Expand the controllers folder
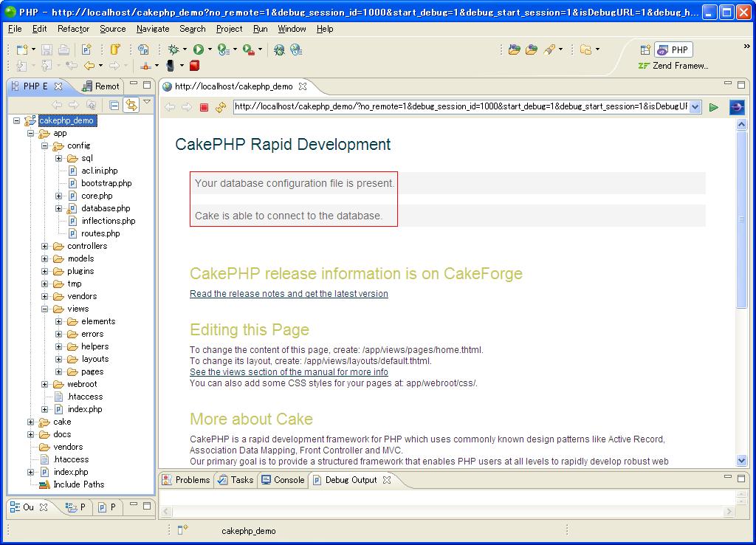Screen dimensions: 756x545 (45, 246)
